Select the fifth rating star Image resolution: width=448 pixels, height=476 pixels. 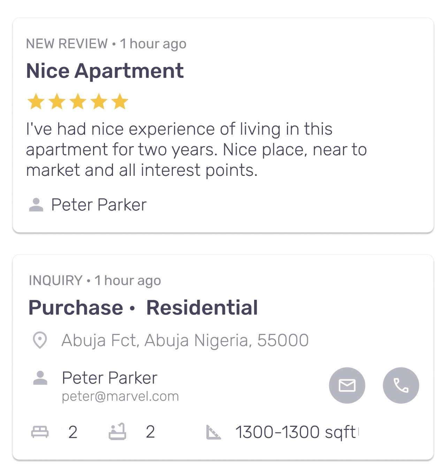pyautogui.click(x=120, y=102)
